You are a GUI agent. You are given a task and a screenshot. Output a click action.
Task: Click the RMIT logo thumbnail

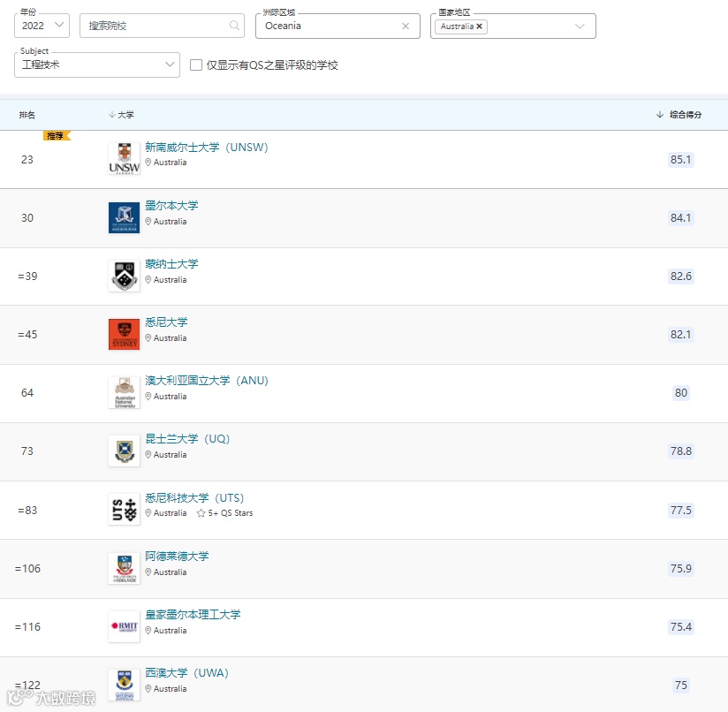coord(124,626)
